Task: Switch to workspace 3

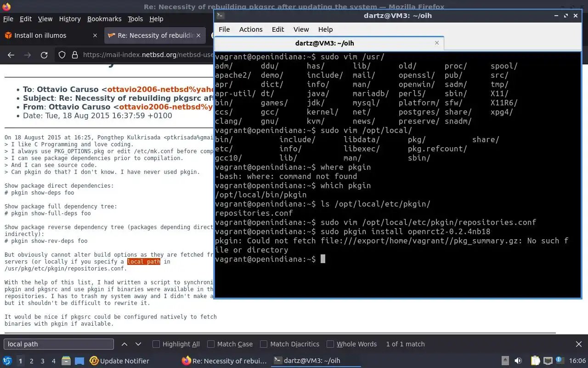Action: pos(42,361)
